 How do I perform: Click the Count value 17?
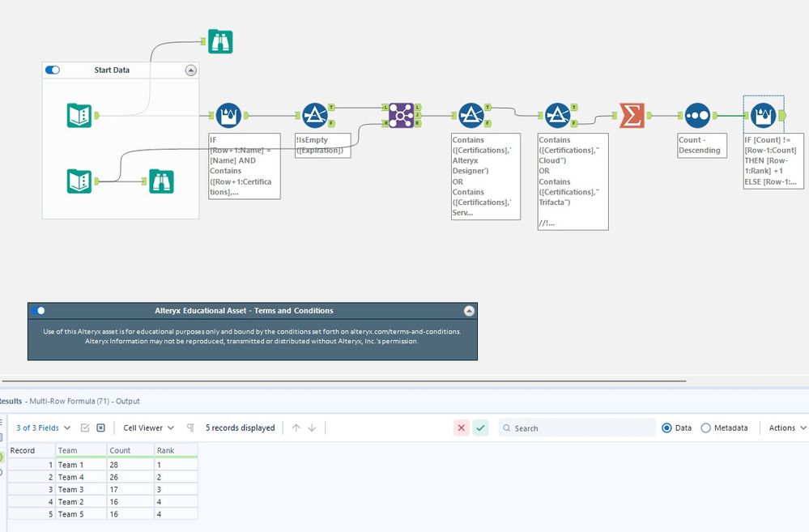coord(130,489)
